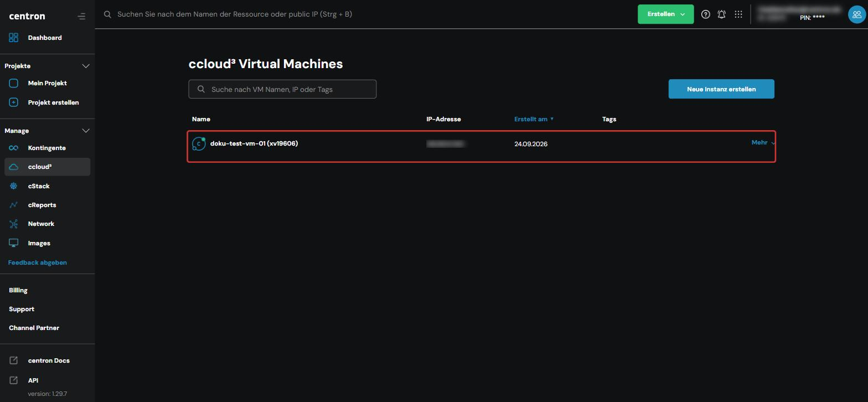
Task: Click the creation date 24.09.2026
Action: coord(531,144)
